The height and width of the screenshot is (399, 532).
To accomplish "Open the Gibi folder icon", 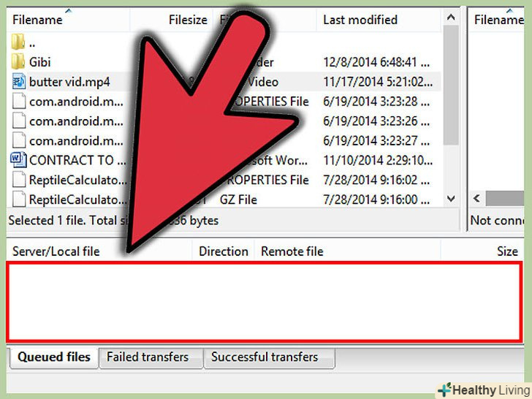I will click(x=18, y=61).
